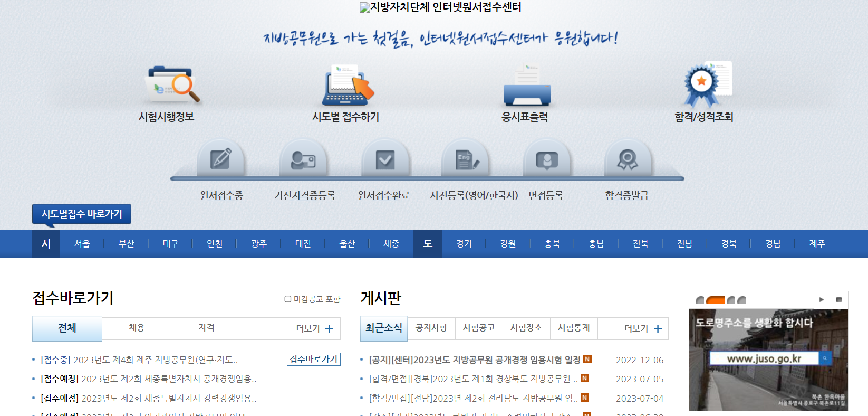Select 전남 in the region bar
This screenshot has width=868, height=416.
[x=685, y=244]
